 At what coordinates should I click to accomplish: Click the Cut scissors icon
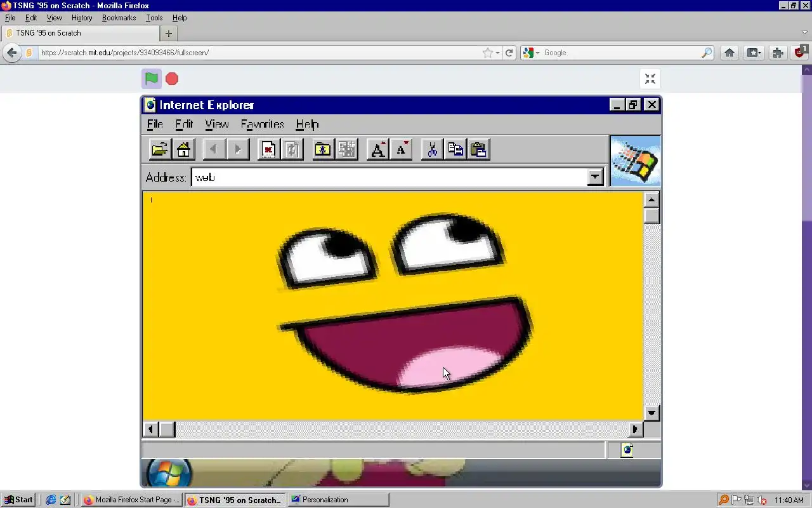432,149
